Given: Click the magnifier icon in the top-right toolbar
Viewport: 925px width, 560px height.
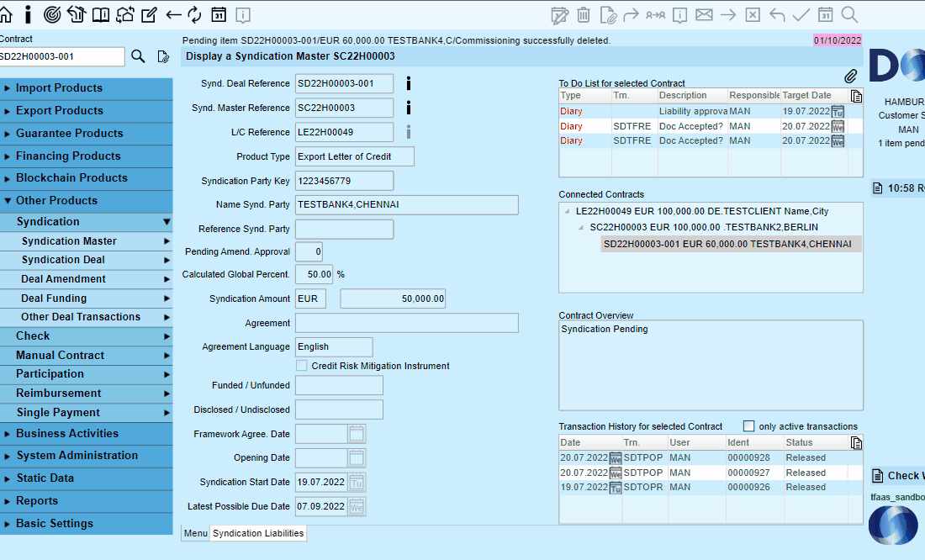Looking at the screenshot, I should tap(849, 15).
